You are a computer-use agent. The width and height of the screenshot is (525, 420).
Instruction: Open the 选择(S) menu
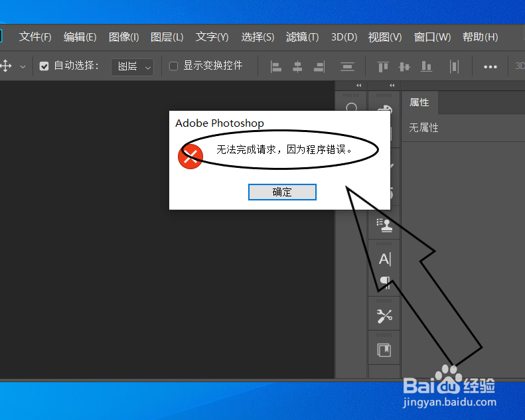258,36
